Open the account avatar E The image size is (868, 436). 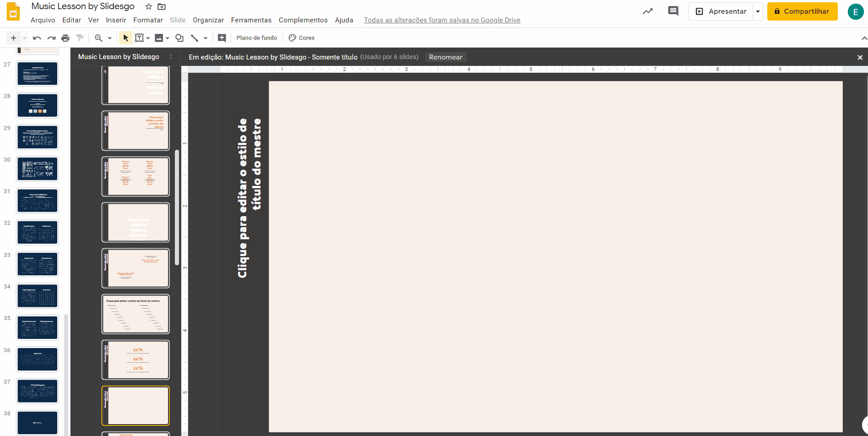(855, 12)
